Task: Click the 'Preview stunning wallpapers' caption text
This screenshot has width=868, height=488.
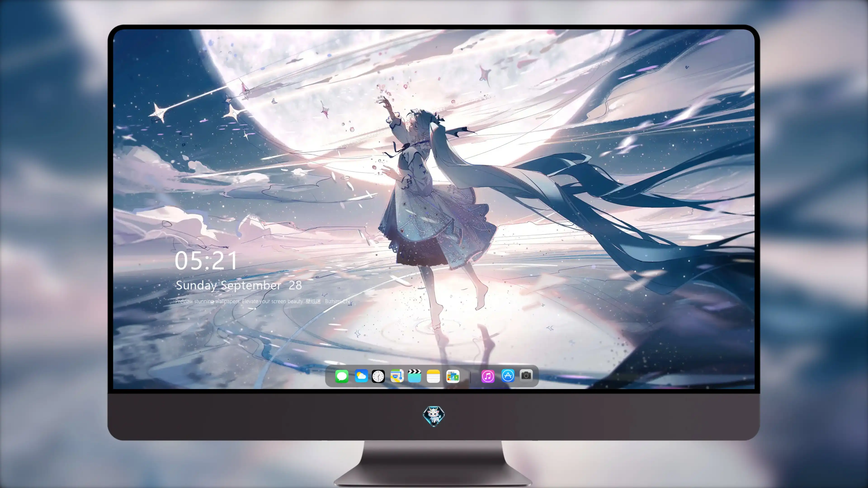Action: point(263,301)
